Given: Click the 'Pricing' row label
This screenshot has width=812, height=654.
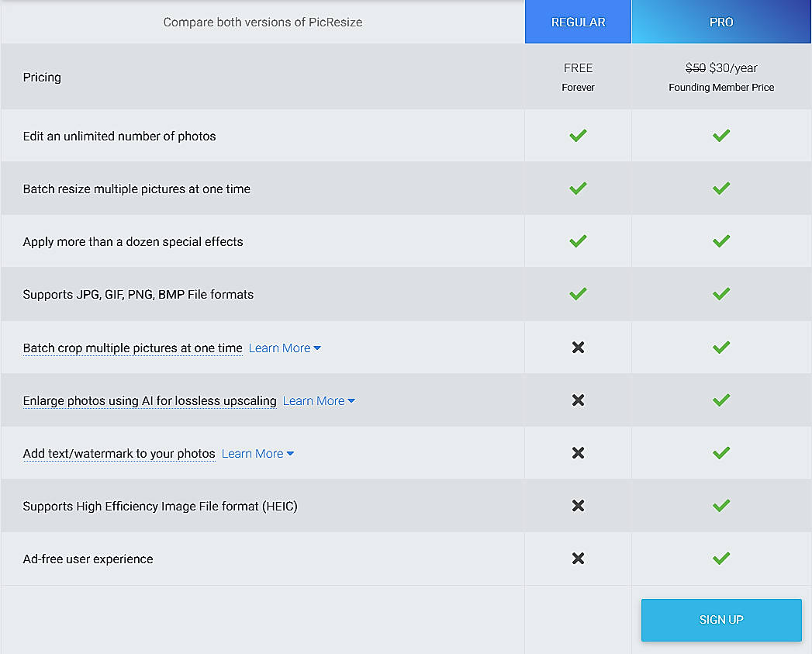Looking at the screenshot, I should point(42,78).
